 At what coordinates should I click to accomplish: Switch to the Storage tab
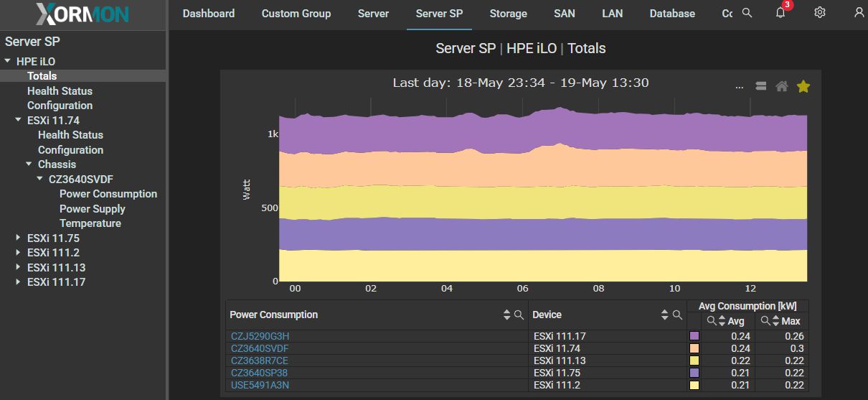pyautogui.click(x=509, y=14)
